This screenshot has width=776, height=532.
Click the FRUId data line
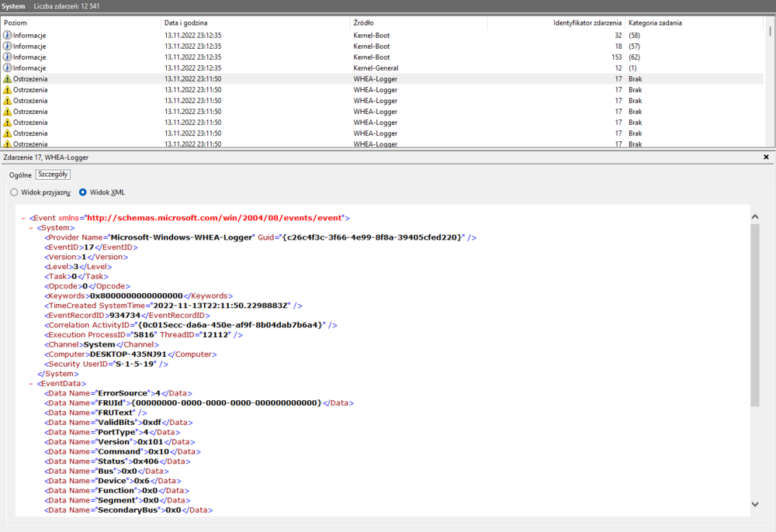[x=199, y=403]
